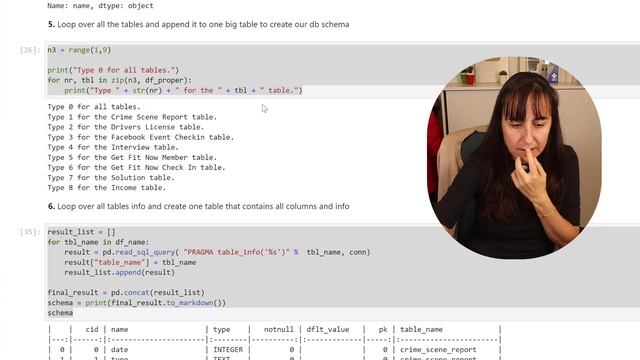Click the last 'schema' line in cell 35
This screenshot has height=360, width=640.
pos(60,313)
